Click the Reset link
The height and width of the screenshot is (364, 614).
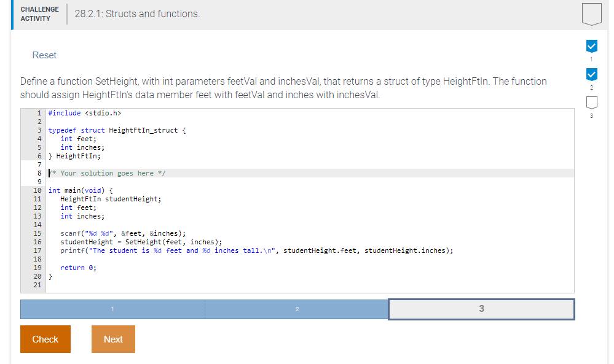coord(44,55)
